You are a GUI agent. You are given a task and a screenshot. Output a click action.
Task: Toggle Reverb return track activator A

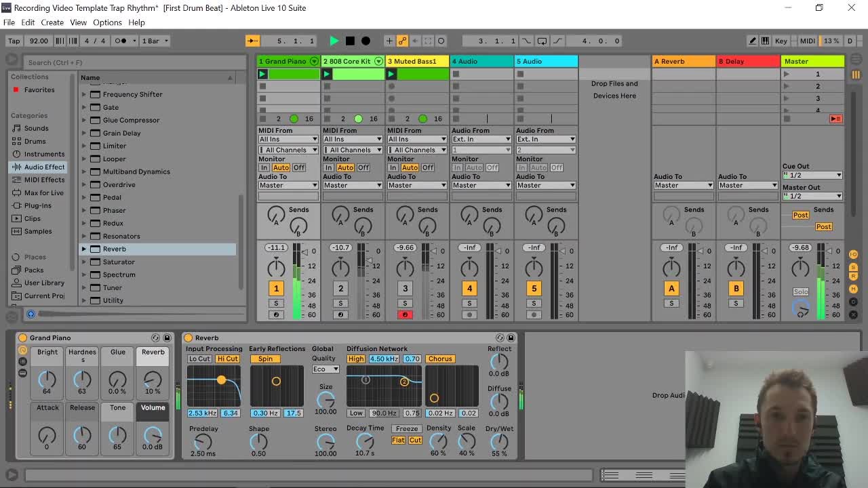[x=671, y=289]
